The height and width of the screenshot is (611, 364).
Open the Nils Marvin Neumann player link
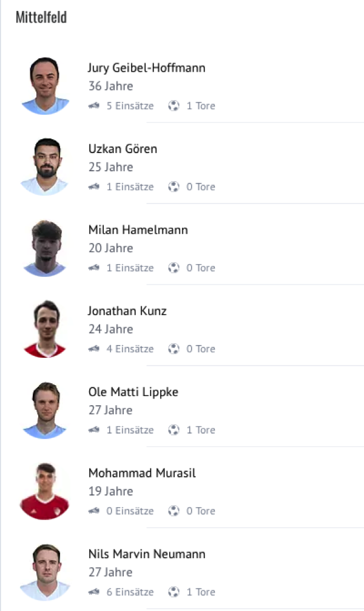click(147, 554)
